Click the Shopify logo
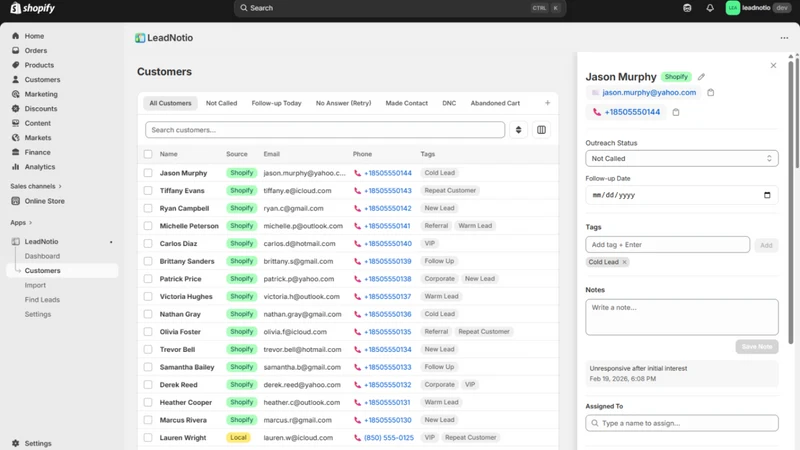 33,8
